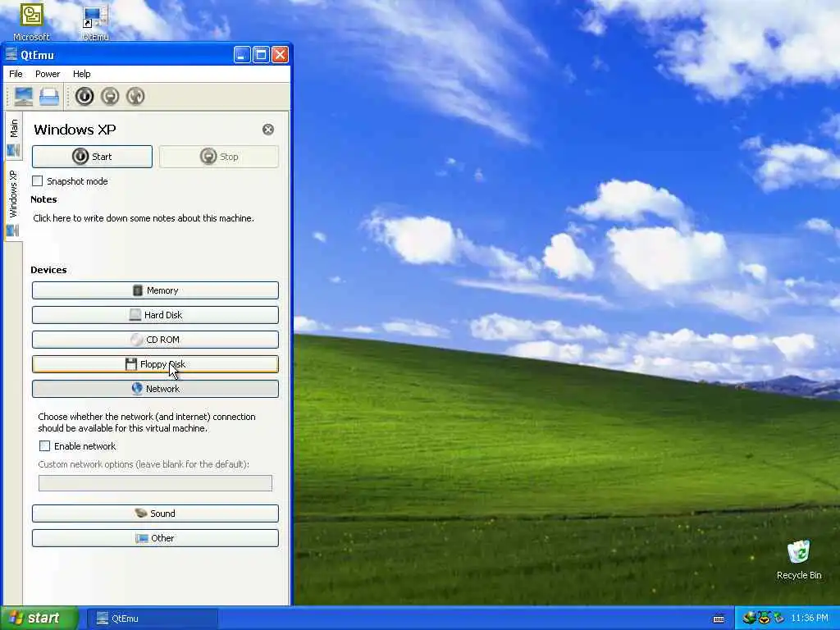Click the restart machine toolbar icon
840x630 pixels.
(x=135, y=97)
